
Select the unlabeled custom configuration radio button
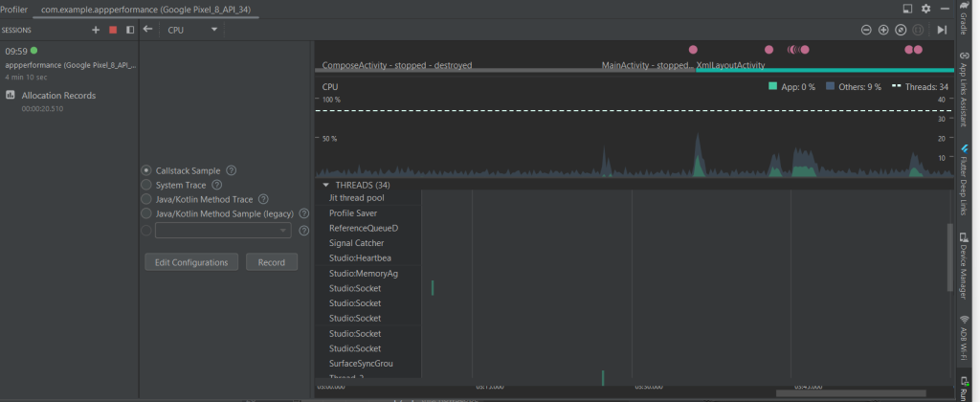[145, 231]
